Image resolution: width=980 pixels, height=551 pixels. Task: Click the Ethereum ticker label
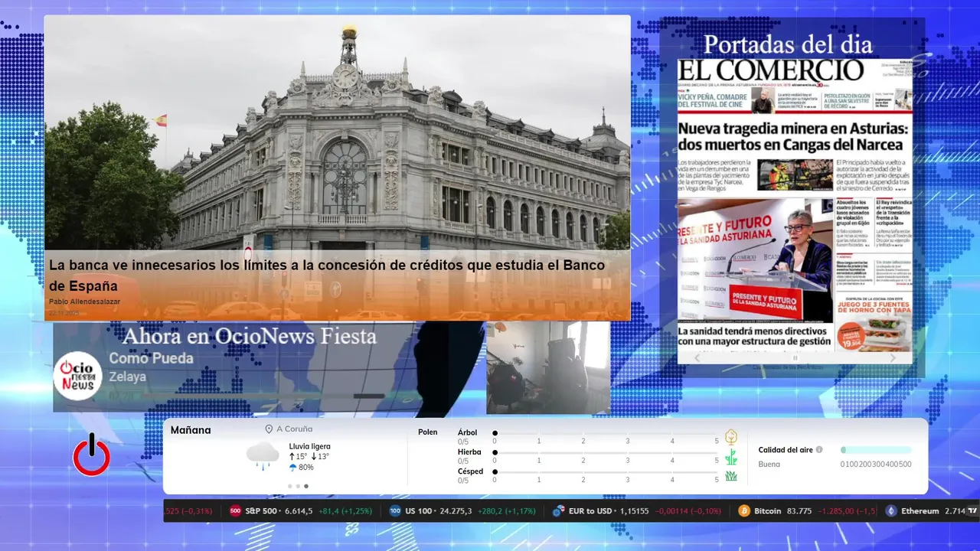pyautogui.click(x=920, y=511)
